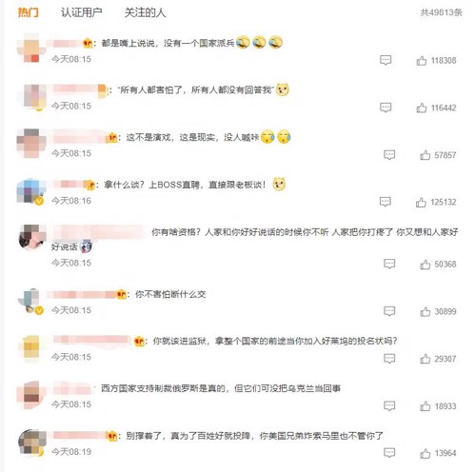Screen dimensions: 476x472
Task: Reply to the comment with 116442 likes
Action: (386, 108)
